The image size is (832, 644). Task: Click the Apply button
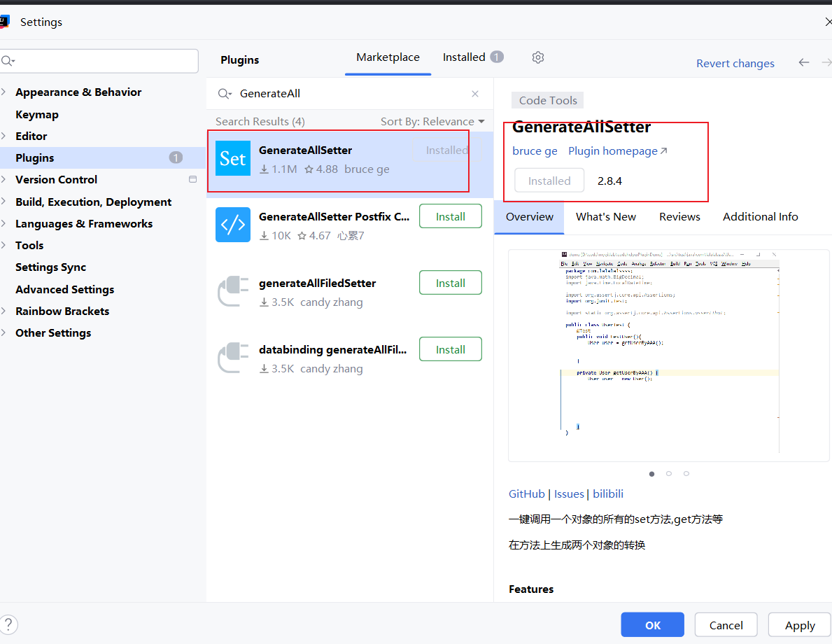pyautogui.click(x=800, y=625)
